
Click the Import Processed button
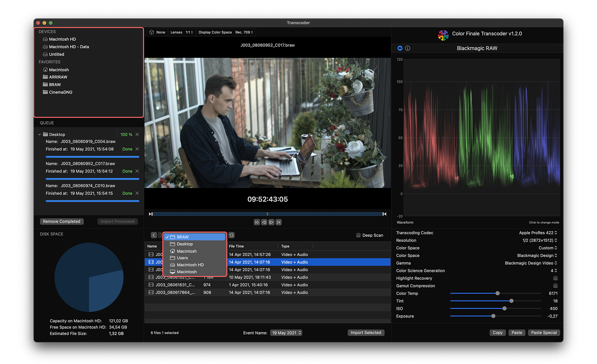click(118, 221)
